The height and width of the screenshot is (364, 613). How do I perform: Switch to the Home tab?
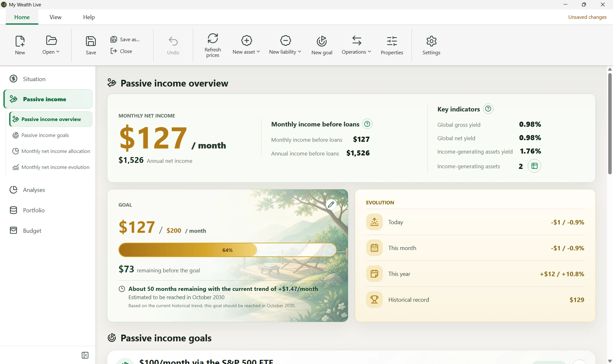point(22,17)
